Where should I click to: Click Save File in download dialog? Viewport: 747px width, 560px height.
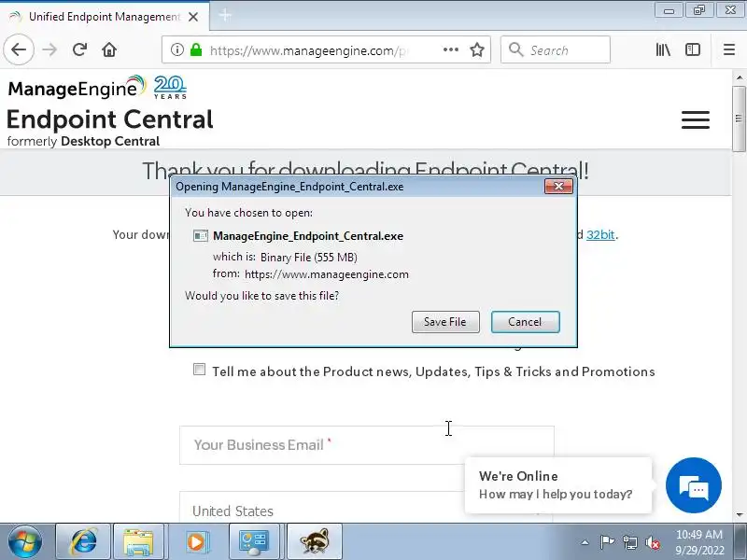[x=445, y=322]
